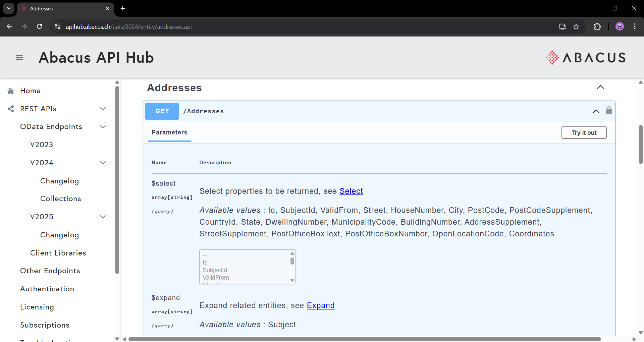Choose SubjectId in the $select list
Viewport: 644px width, 342px height.
click(x=215, y=270)
